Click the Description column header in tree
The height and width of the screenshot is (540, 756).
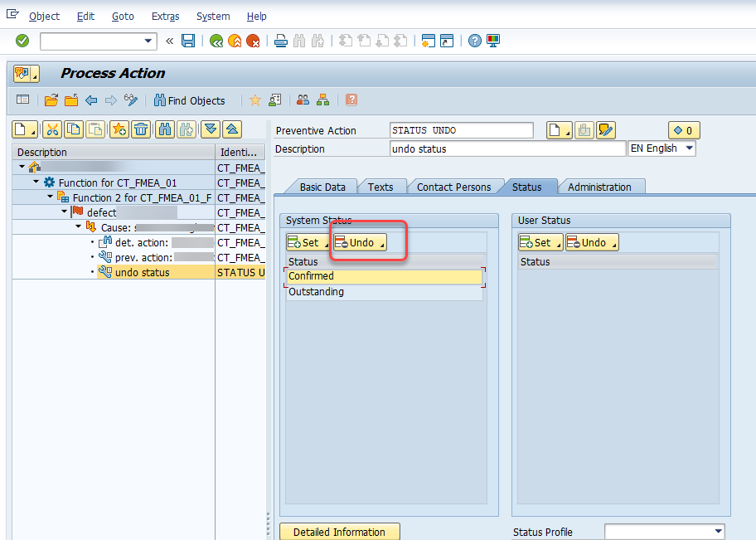click(x=114, y=153)
